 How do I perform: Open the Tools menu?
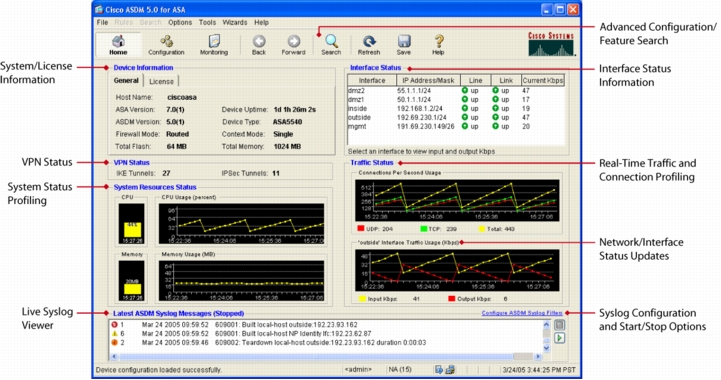(207, 22)
